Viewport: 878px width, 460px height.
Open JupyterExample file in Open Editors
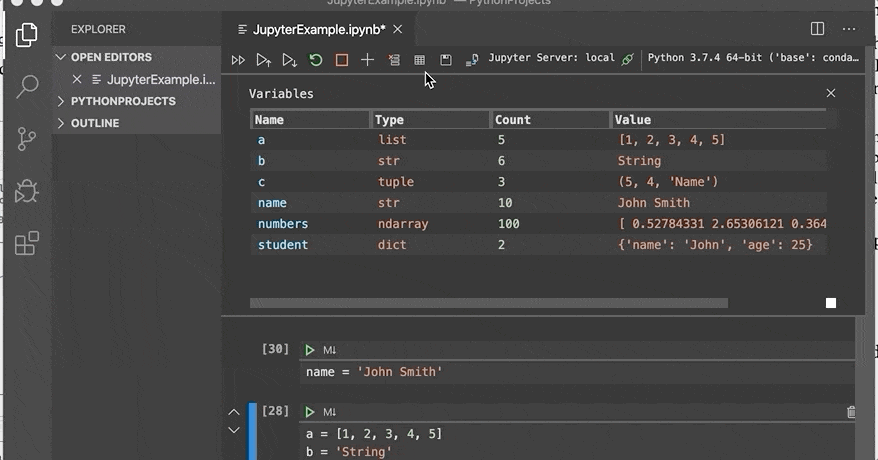click(161, 79)
